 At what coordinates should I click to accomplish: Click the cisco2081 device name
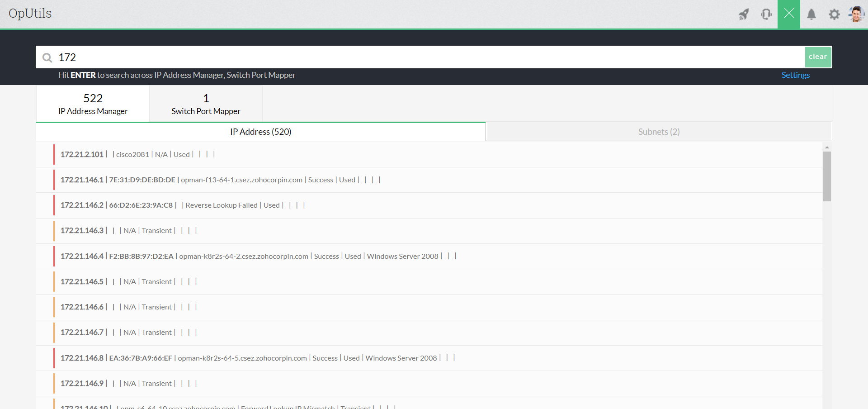click(x=132, y=154)
